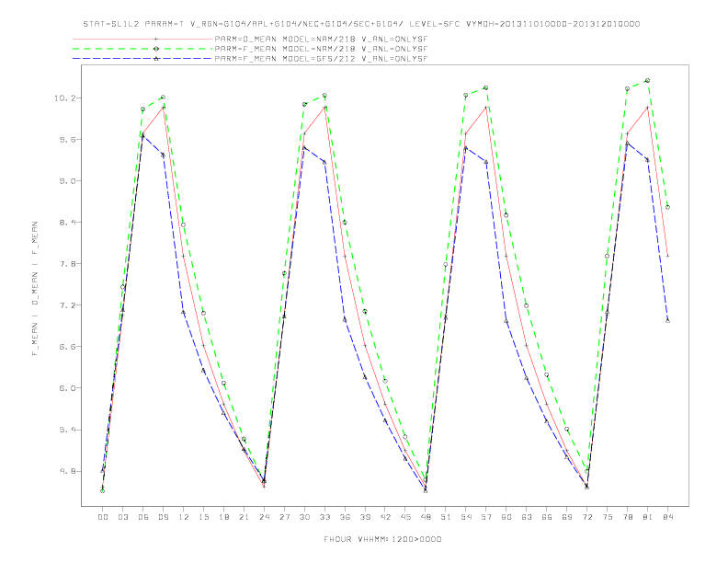The height and width of the screenshot is (563, 728).
Task: Click the x-axis hour label 03
Action: tap(123, 517)
